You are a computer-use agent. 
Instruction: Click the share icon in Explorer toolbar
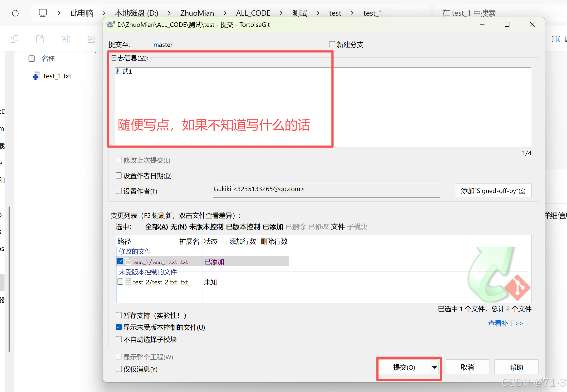click(x=92, y=39)
